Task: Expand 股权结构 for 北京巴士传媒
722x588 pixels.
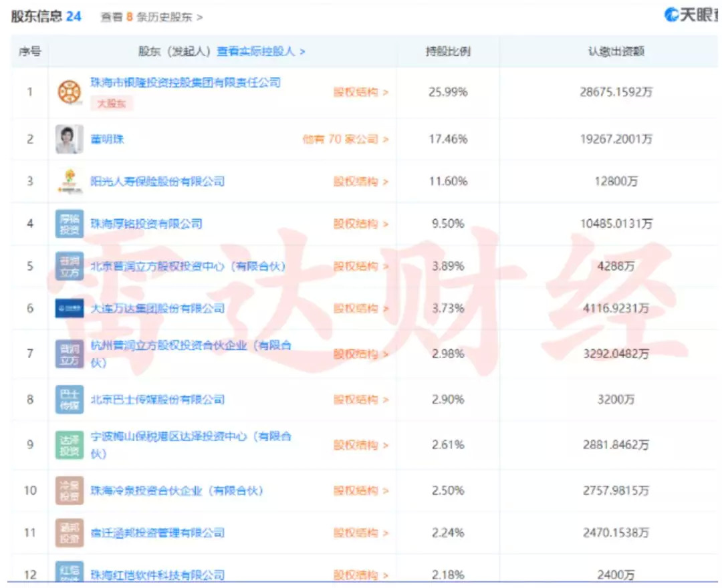Action: 361,400
